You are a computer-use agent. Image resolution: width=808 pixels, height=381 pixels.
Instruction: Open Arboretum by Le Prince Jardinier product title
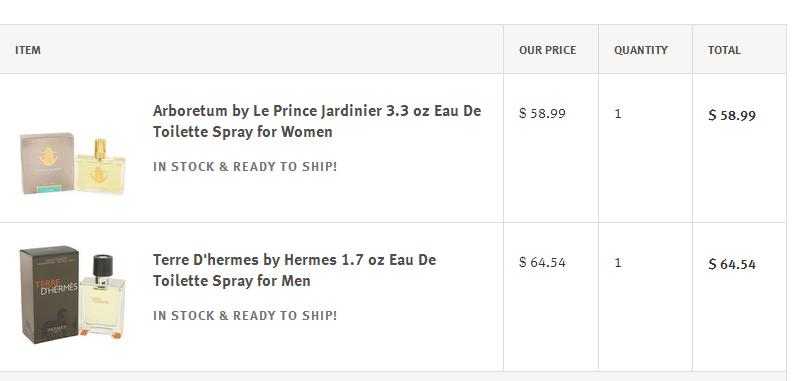point(317,121)
